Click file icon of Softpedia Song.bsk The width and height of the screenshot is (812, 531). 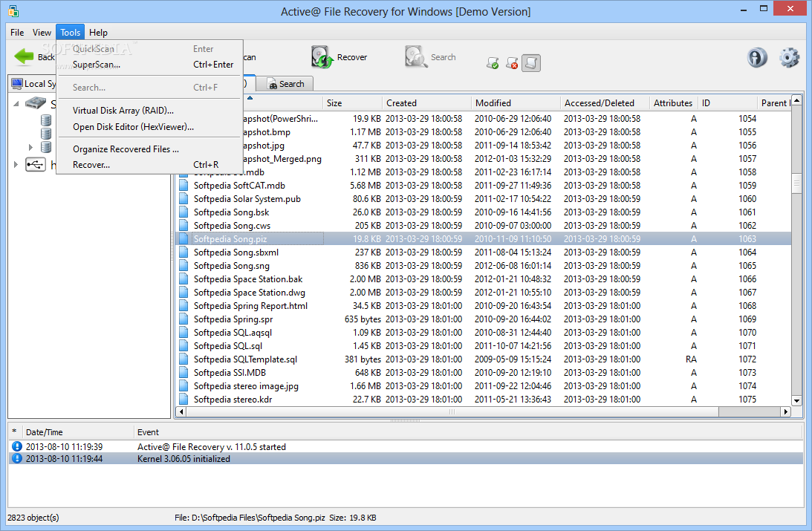click(x=183, y=212)
